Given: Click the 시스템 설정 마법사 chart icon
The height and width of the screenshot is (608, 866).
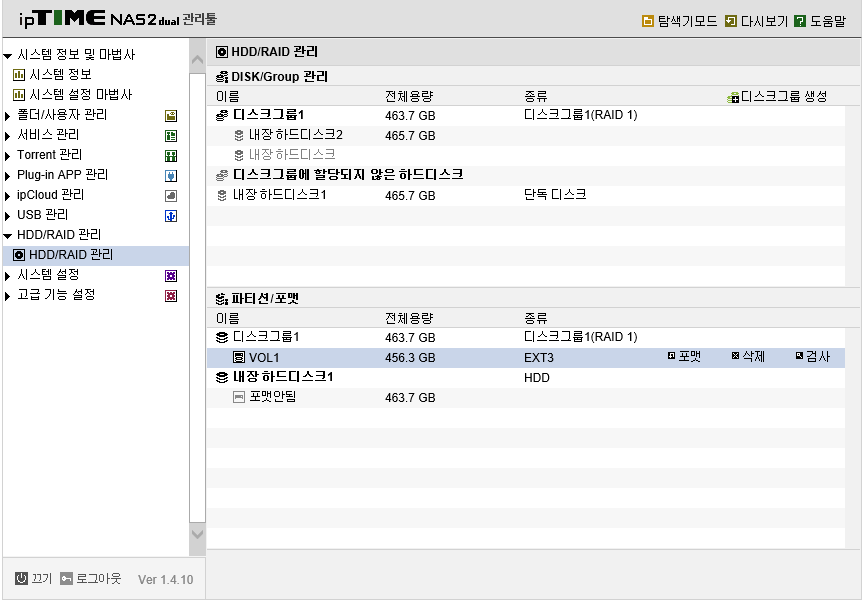Looking at the screenshot, I should [19, 94].
